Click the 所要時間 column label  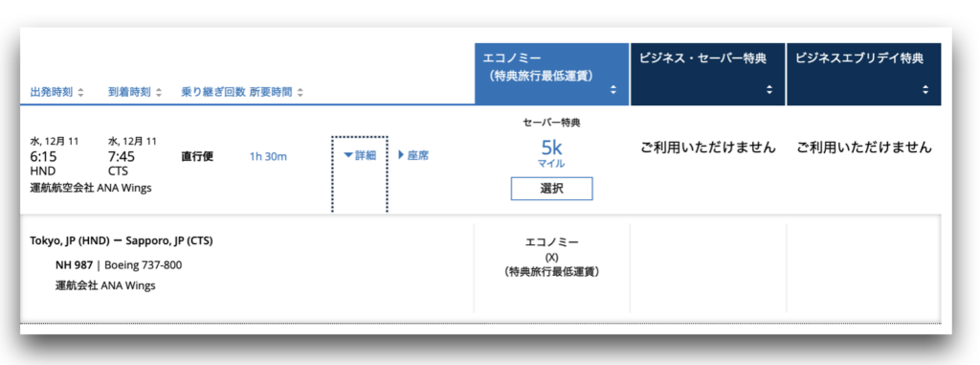click(x=271, y=93)
